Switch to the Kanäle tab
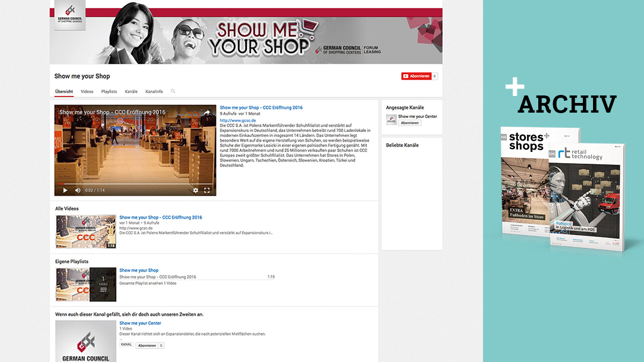The width and height of the screenshot is (644, 362). click(x=131, y=91)
